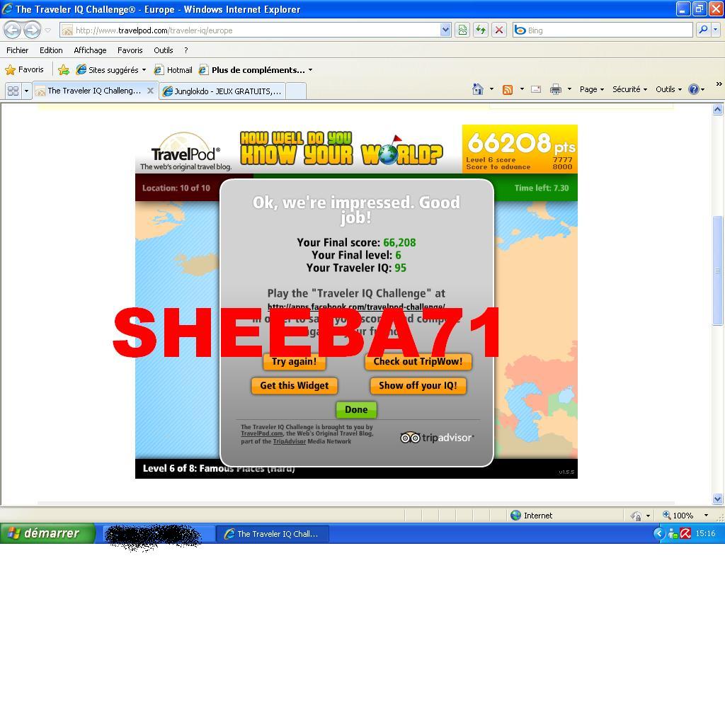
Task: Expand the tab list dropdown arrow
Action: coord(26,91)
